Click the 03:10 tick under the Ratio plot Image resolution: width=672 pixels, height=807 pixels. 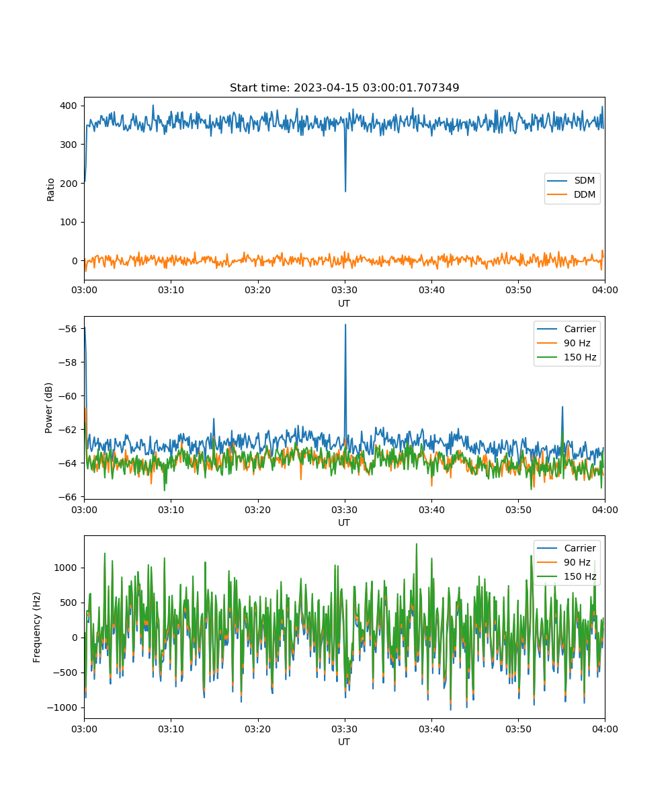(x=171, y=290)
